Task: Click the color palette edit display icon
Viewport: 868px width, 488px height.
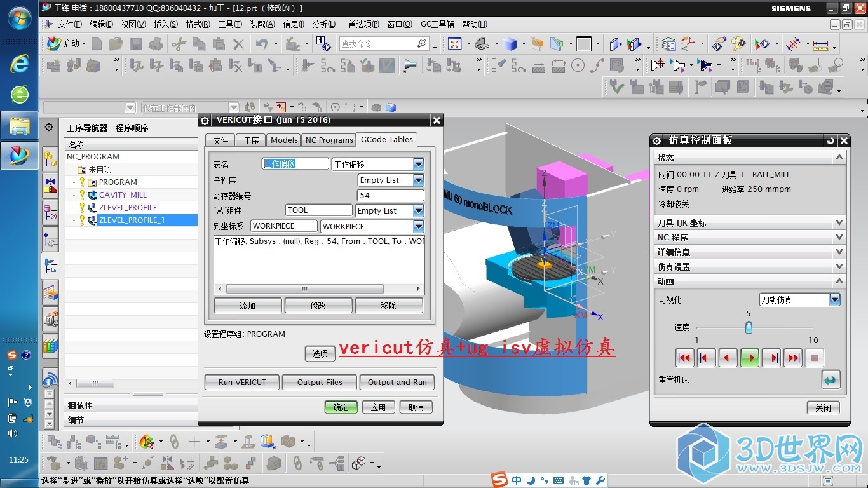Action: pos(738,44)
